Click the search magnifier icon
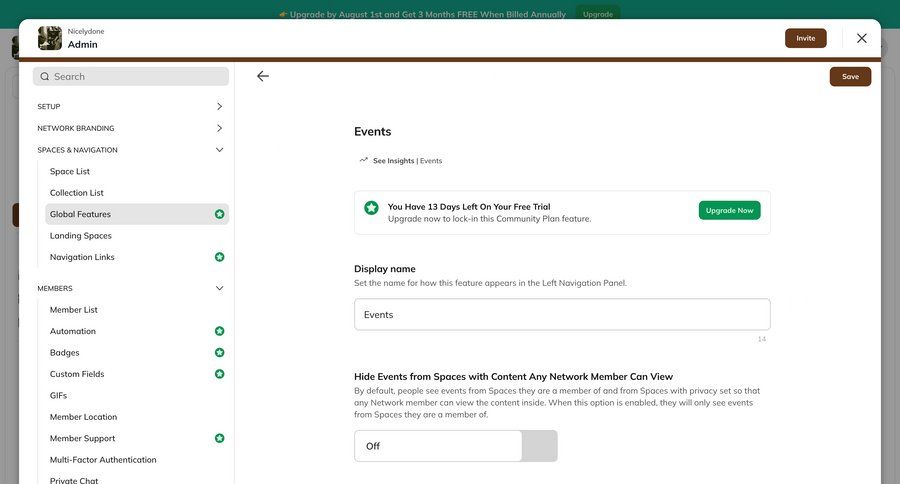Screen dimensions: 900x484 tap(45, 76)
